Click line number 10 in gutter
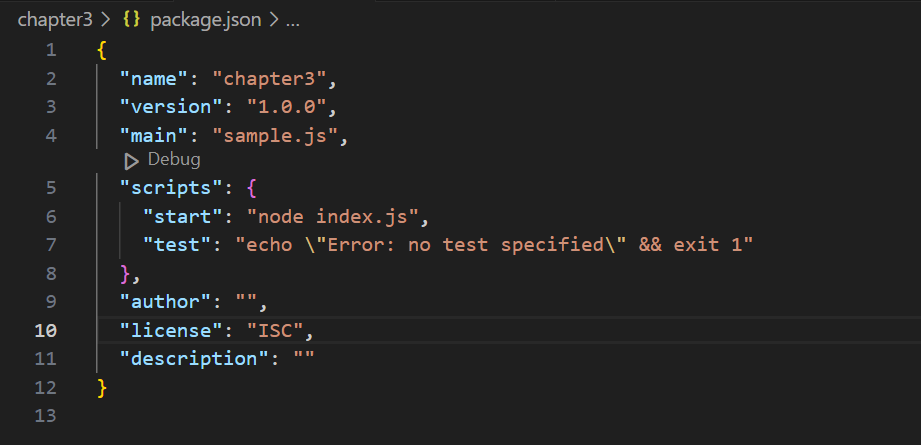921x445 pixels. [45, 331]
